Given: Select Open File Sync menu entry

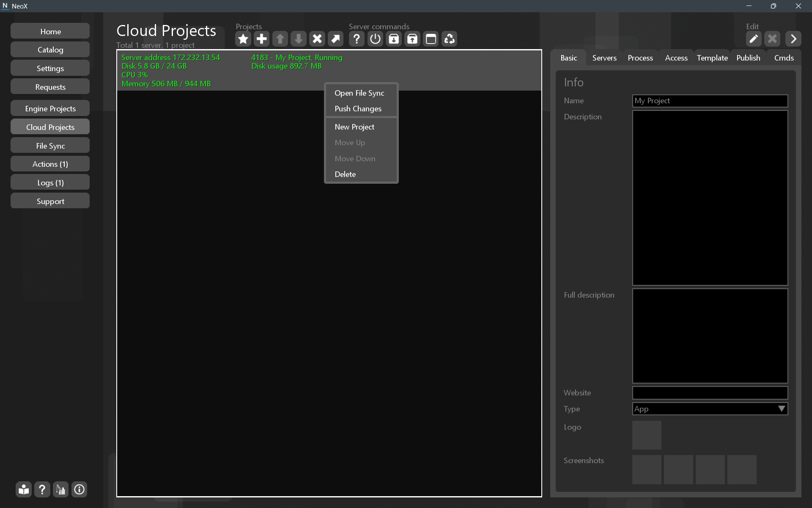Looking at the screenshot, I should point(359,93).
